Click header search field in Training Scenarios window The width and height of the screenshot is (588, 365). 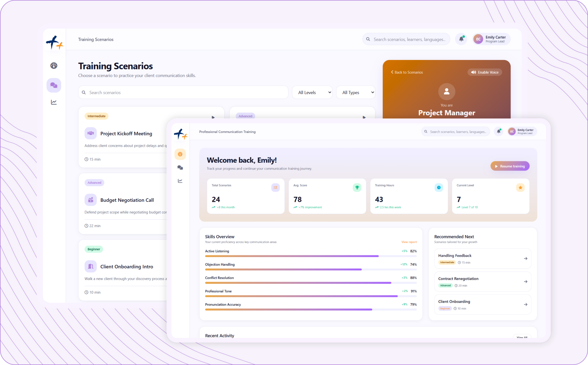pyautogui.click(x=406, y=39)
